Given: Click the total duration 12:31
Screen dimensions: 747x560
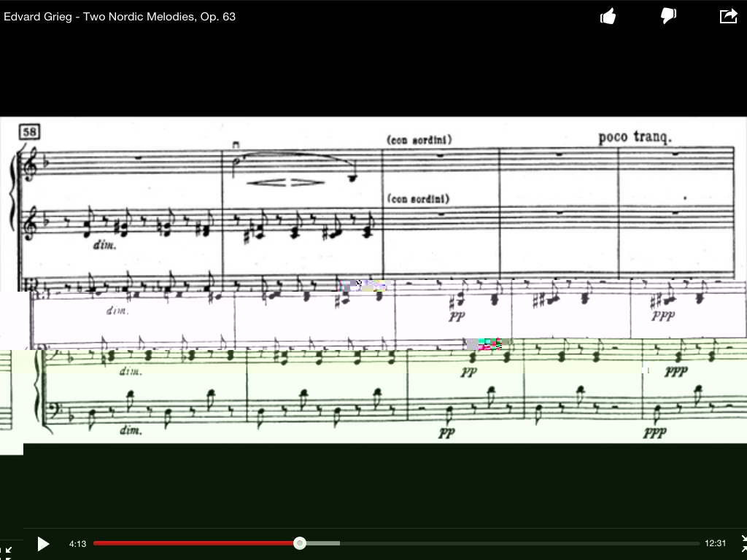Looking at the screenshot, I should pyautogui.click(x=715, y=543).
